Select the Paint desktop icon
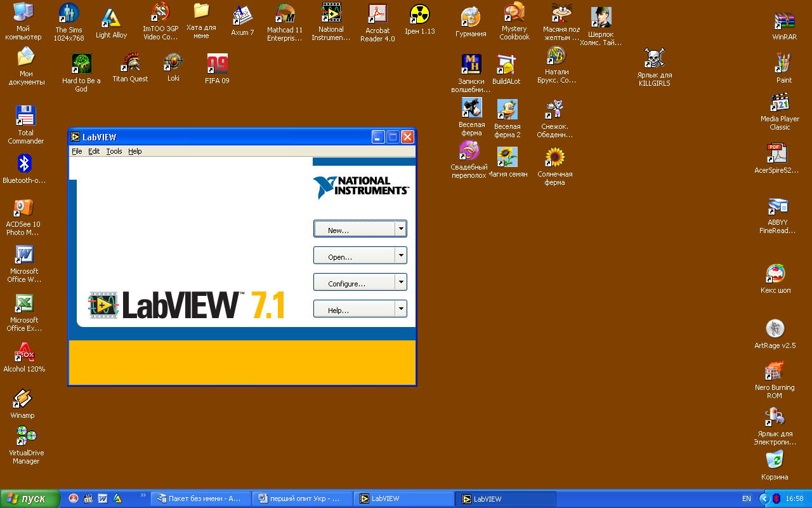 (x=785, y=69)
